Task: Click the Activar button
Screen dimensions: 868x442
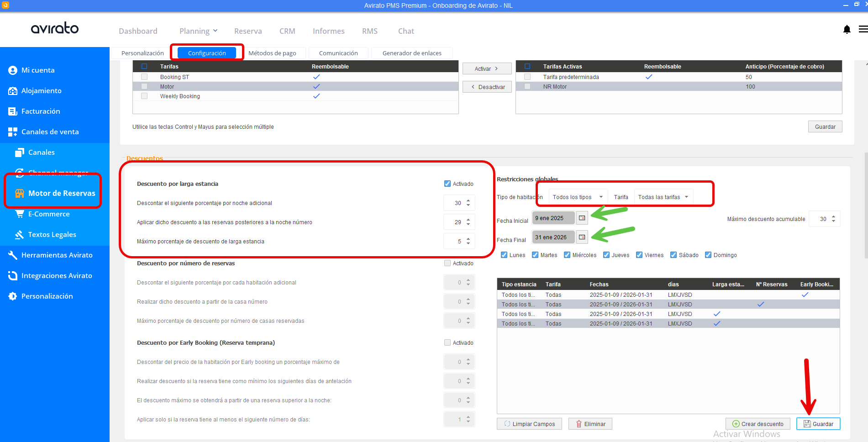Action: tap(487, 69)
